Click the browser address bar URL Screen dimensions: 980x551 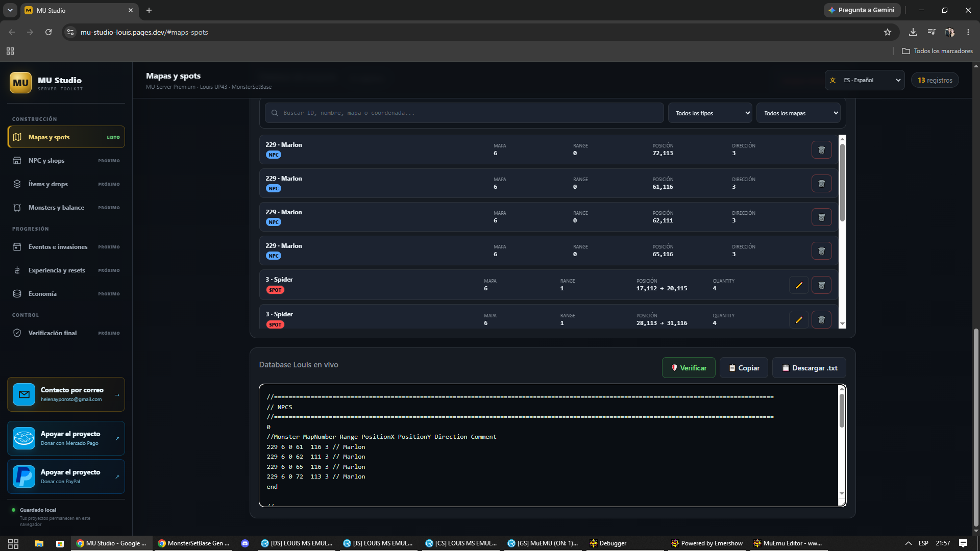coord(144,32)
